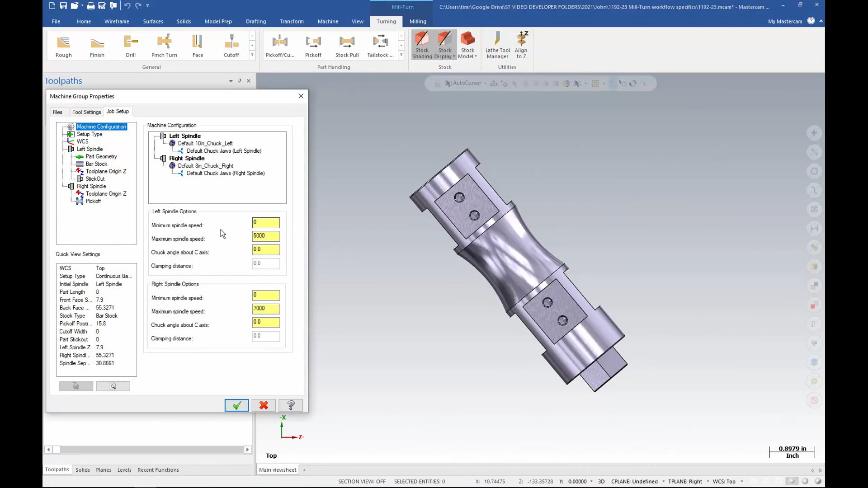Open the Model Prep ribbon tab

pos(218,21)
